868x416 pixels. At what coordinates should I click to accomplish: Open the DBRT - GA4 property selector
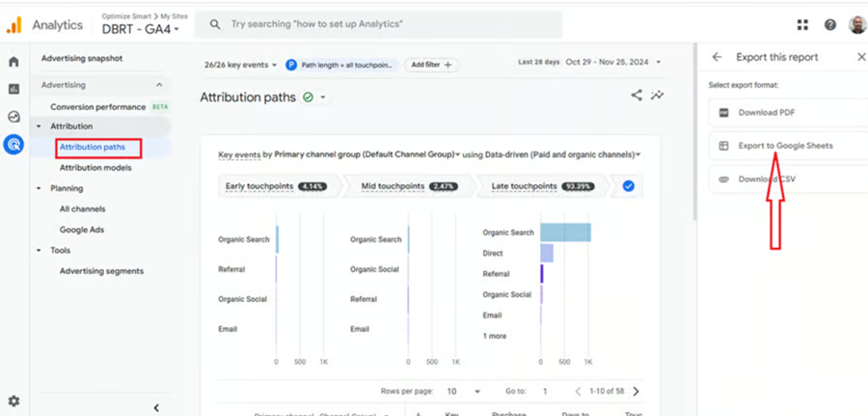click(x=141, y=29)
